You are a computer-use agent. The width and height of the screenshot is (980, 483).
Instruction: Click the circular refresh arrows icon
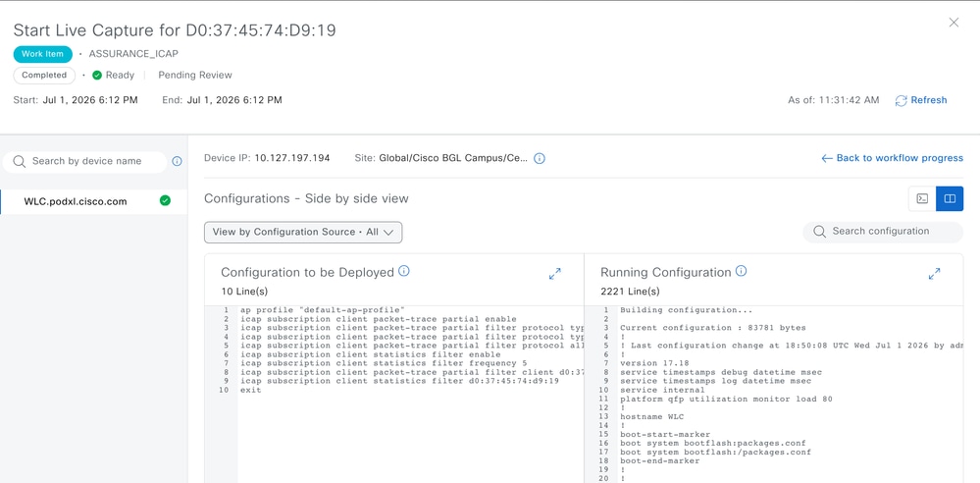click(x=901, y=101)
